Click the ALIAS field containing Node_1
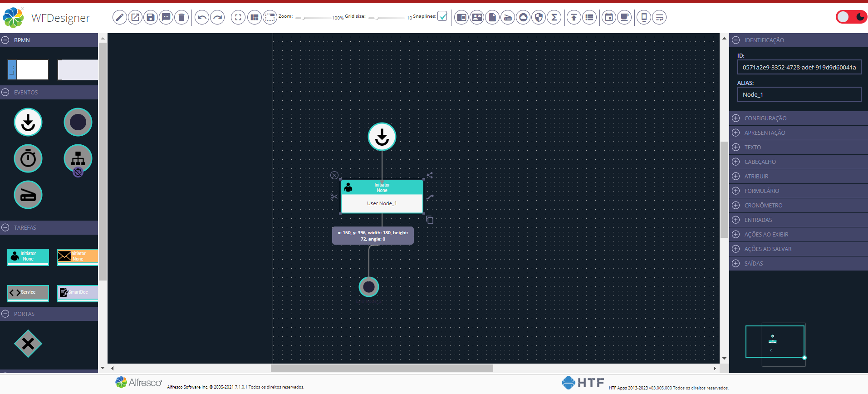This screenshot has width=868, height=394. [x=799, y=94]
